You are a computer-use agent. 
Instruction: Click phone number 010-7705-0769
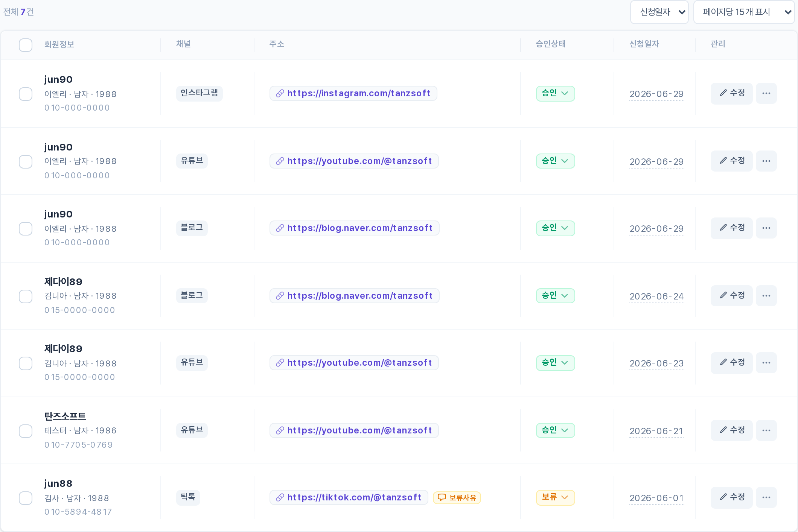tap(78, 445)
